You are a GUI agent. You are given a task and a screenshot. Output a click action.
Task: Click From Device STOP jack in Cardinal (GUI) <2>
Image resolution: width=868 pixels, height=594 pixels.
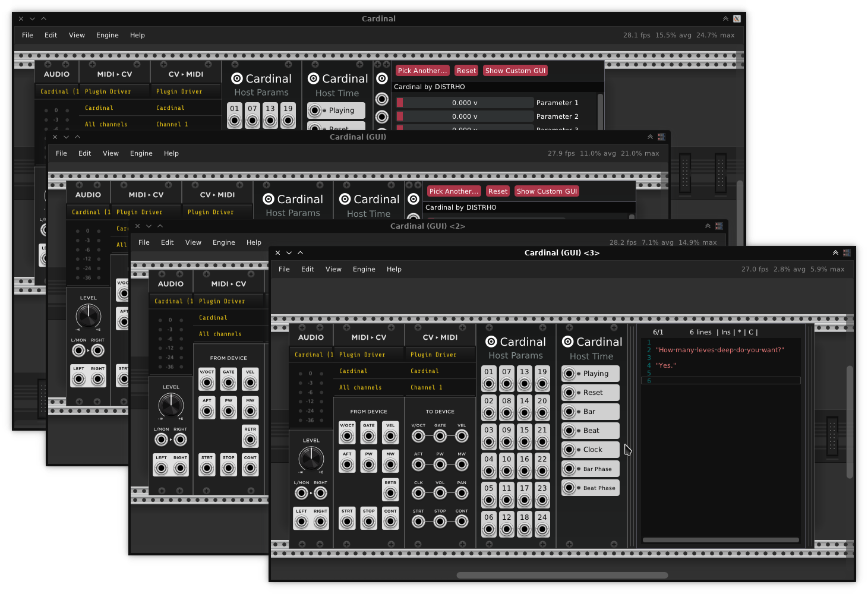point(229,469)
